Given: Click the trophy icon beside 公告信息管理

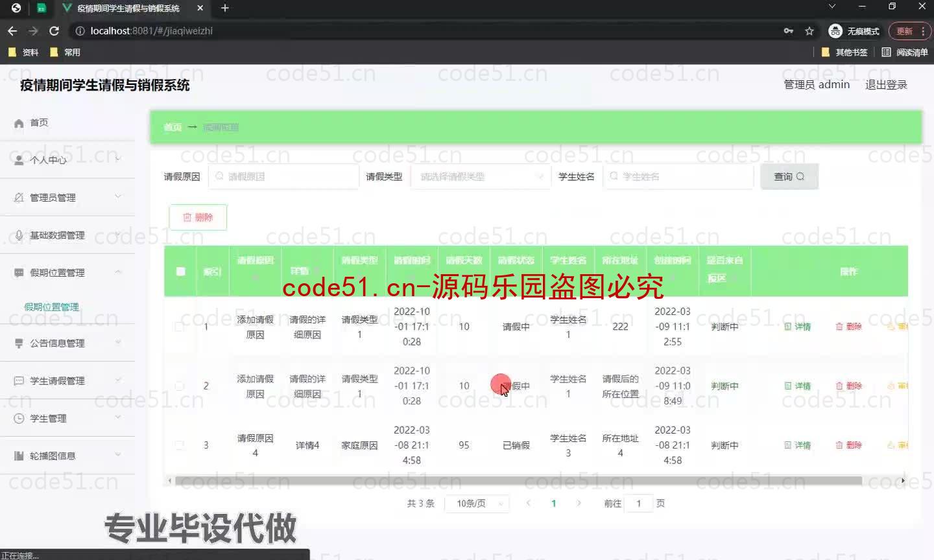Looking at the screenshot, I should tap(19, 344).
